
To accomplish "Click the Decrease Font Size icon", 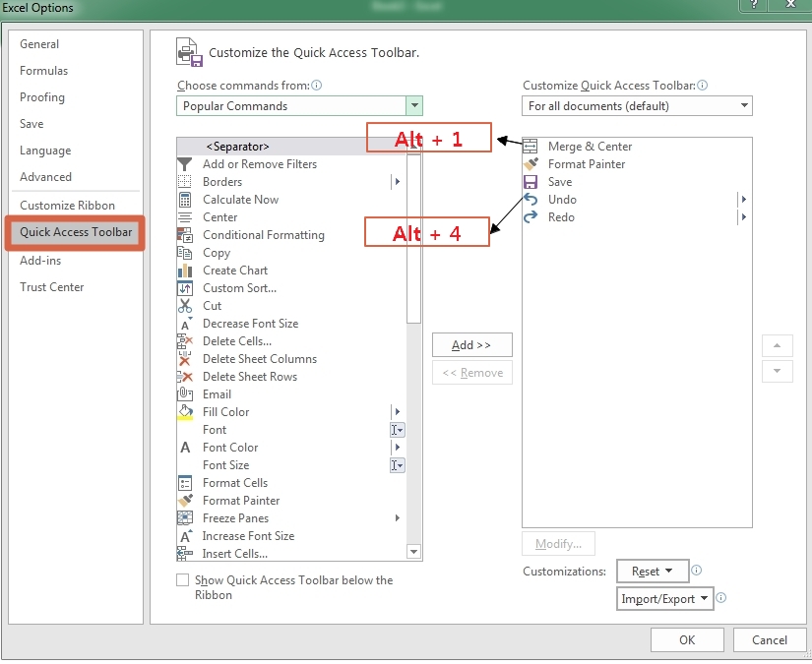I will [184, 324].
